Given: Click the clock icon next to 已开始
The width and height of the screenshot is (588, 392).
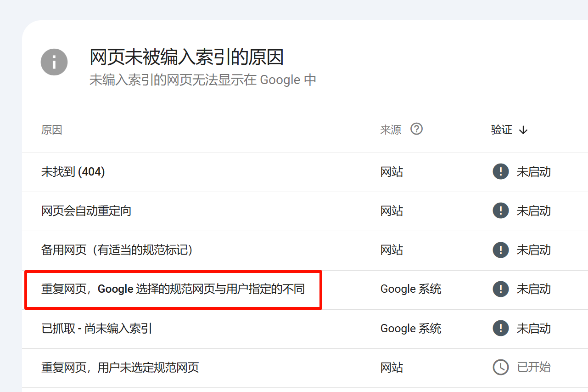Looking at the screenshot, I should point(500,368).
